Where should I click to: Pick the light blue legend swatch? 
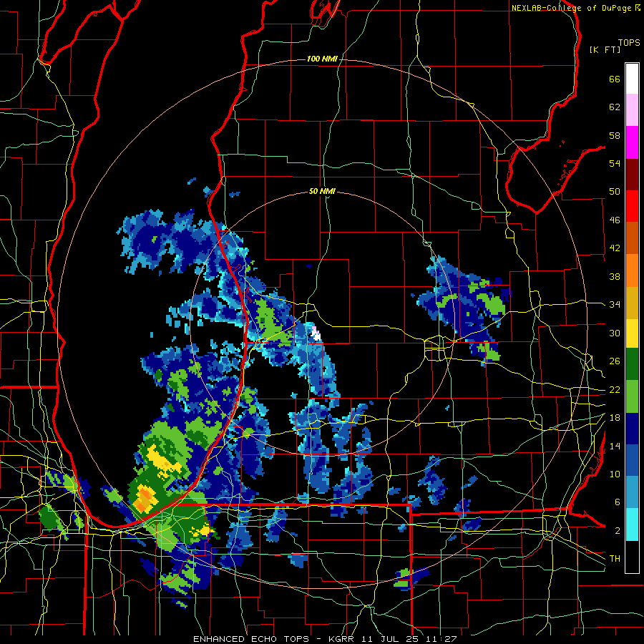(632, 492)
